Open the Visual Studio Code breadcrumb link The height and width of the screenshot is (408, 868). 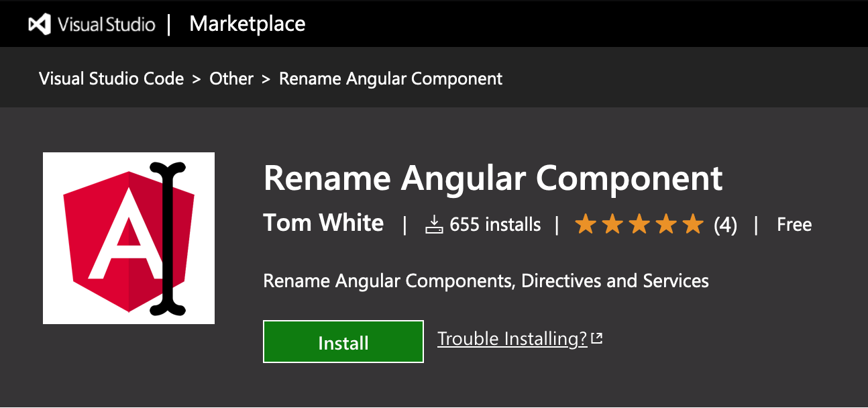coord(111,79)
